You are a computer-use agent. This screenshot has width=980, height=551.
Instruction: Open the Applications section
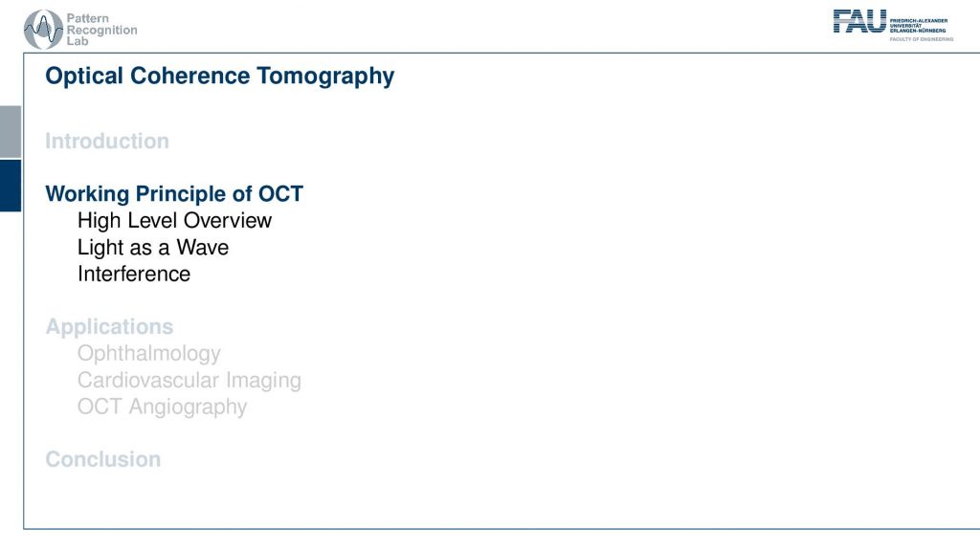(109, 327)
